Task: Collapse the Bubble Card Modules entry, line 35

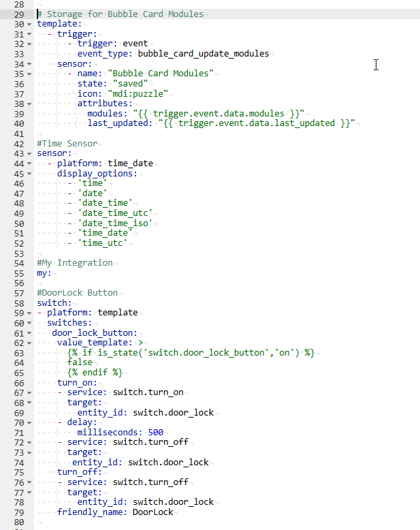Action: coord(29,74)
